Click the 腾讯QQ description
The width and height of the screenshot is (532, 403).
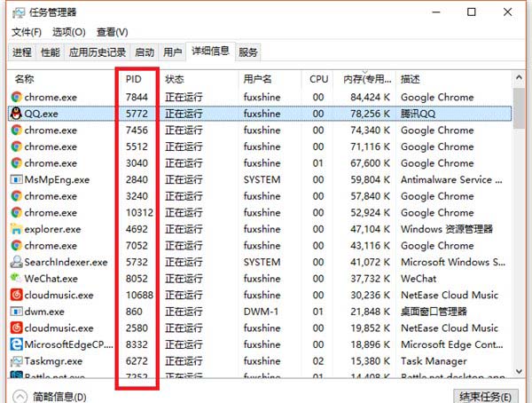(418, 114)
